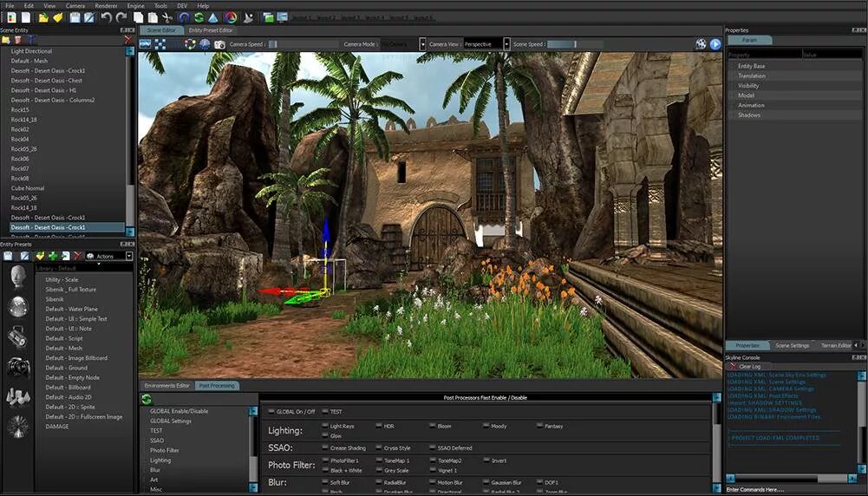Open the Camera View Perspective dropdown
The image size is (868, 496).
(x=506, y=44)
